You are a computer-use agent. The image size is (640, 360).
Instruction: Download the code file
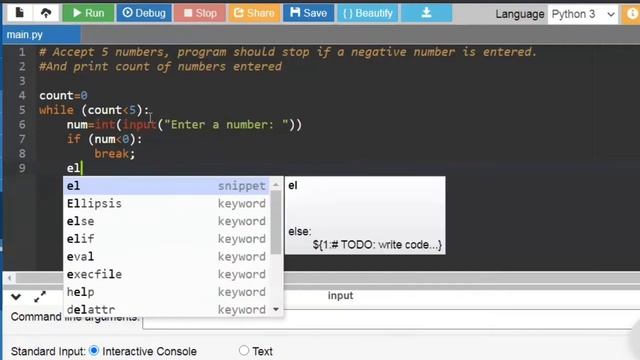click(426, 13)
